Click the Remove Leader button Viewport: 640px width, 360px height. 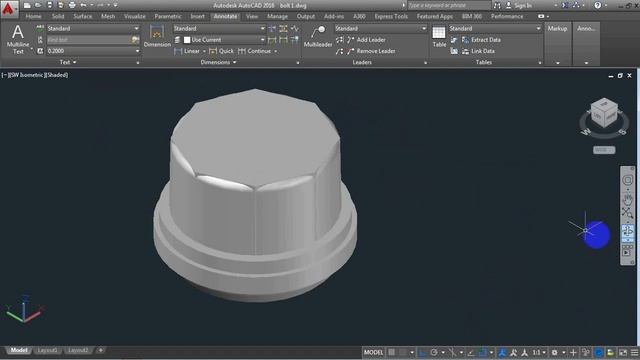click(371, 51)
